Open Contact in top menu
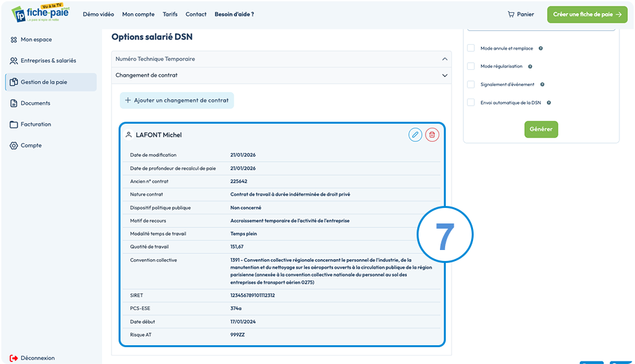Viewport: 635px width, 364px height. coord(196,14)
